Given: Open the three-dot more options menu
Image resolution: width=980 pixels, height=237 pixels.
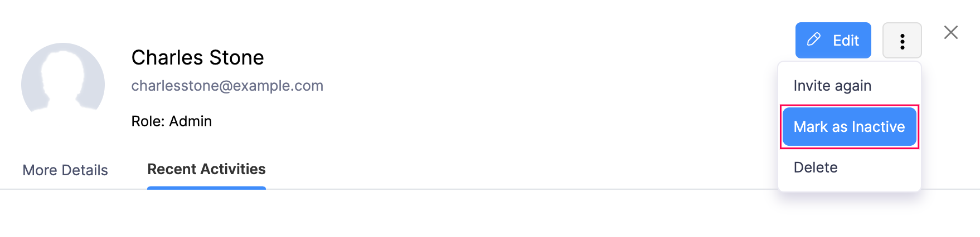Looking at the screenshot, I should pyautogui.click(x=902, y=41).
